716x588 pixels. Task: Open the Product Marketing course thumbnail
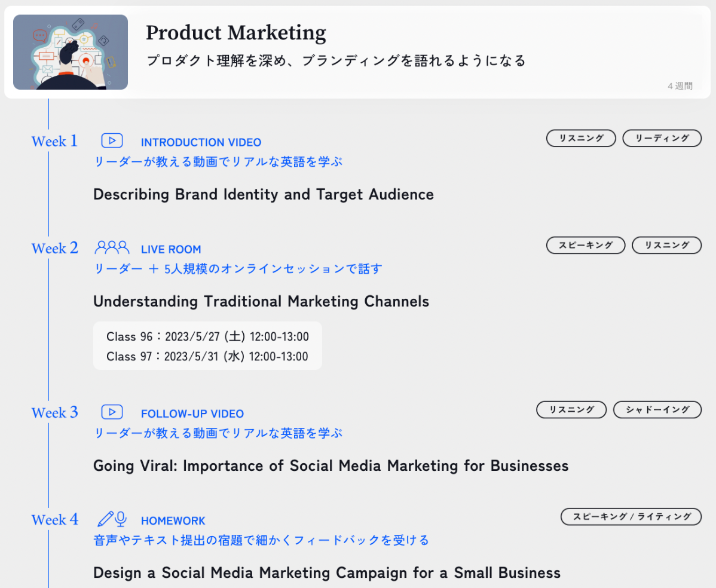[71, 52]
